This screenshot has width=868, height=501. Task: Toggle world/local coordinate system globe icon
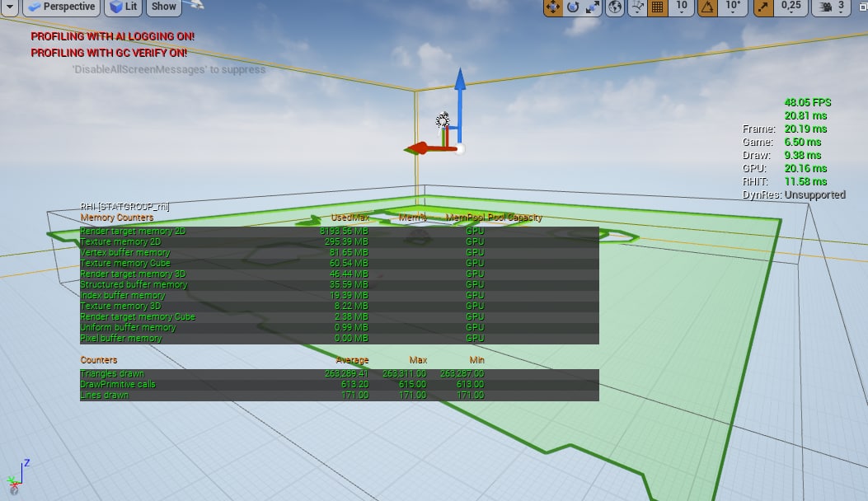[x=615, y=7]
